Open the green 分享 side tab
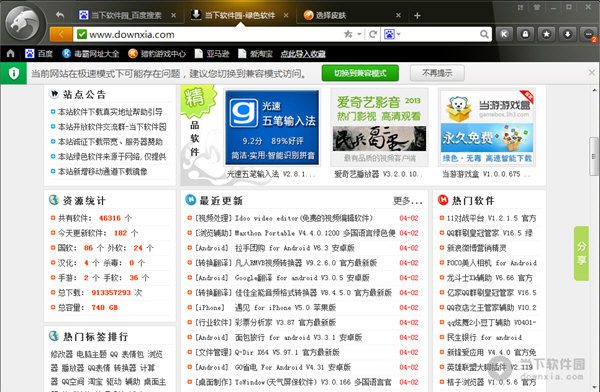The height and width of the screenshot is (392, 600). [581, 253]
